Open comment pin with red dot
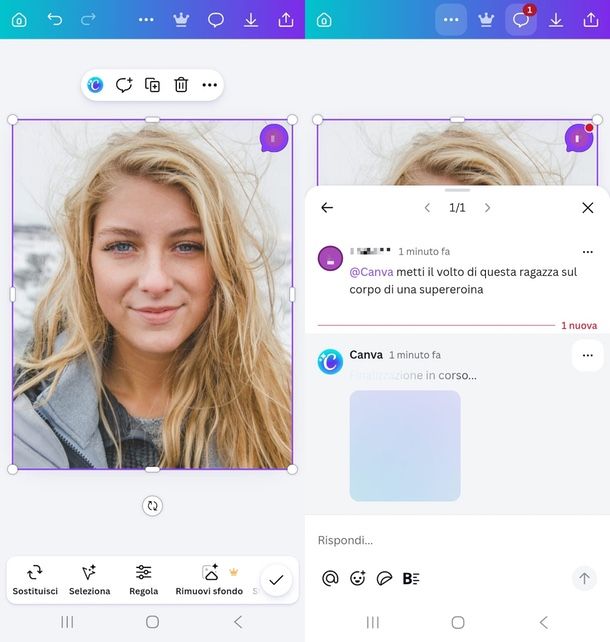This screenshot has height=642, width=610. [x=579, y=138]
